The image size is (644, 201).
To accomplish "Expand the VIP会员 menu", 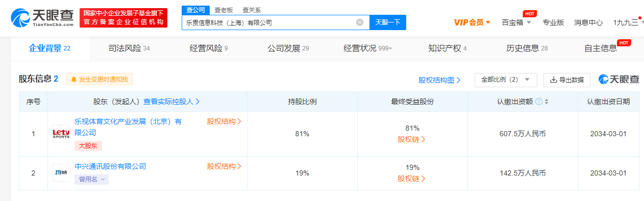I will pyautogui.click(x=472, y=22).
